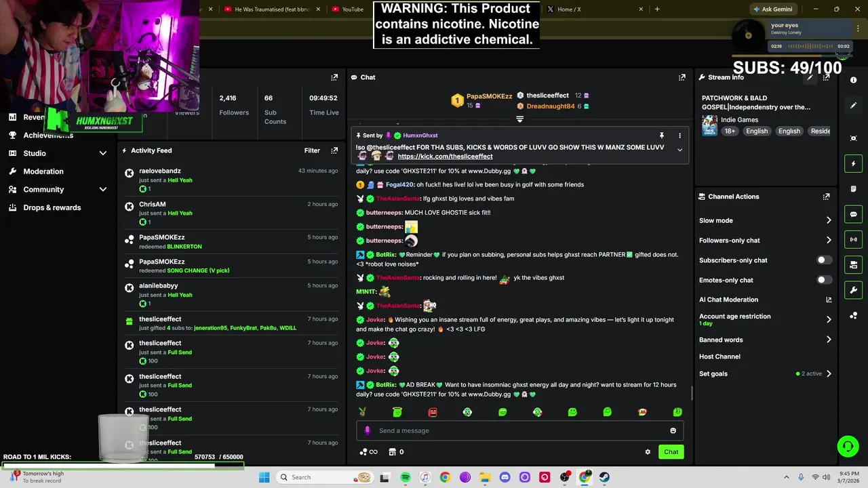Click the Windows Start button
The height and width of the screenshot is (488, 868).
tap(264, 477)
